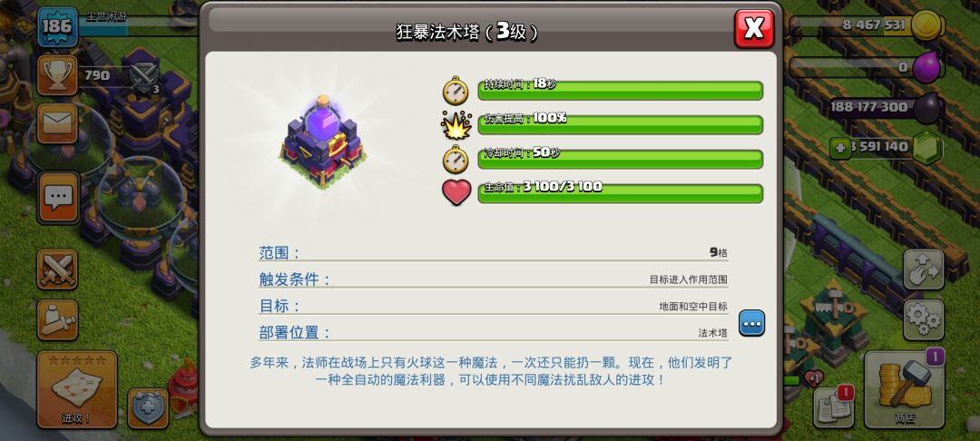Tap the level 186 experience badge

(x=57, y=27)
